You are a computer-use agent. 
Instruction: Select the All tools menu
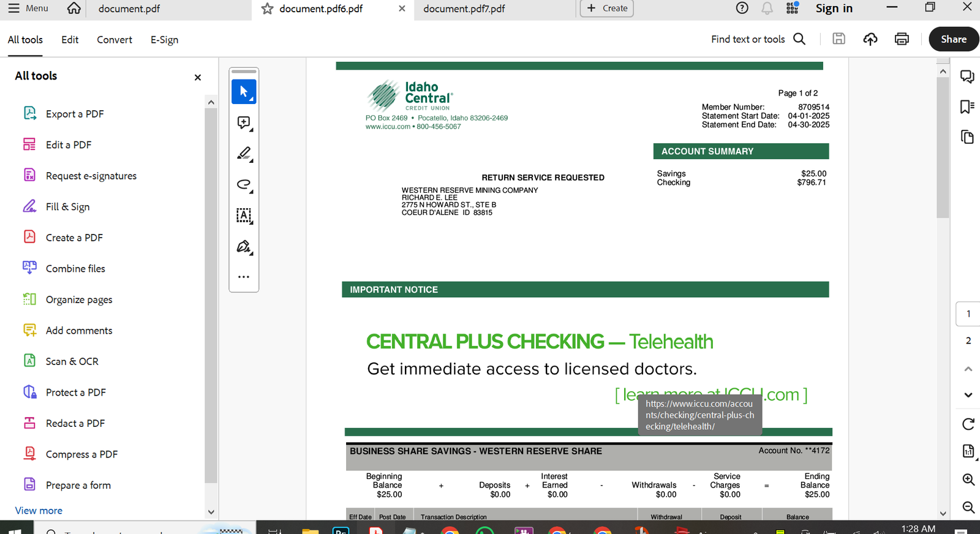25,40
